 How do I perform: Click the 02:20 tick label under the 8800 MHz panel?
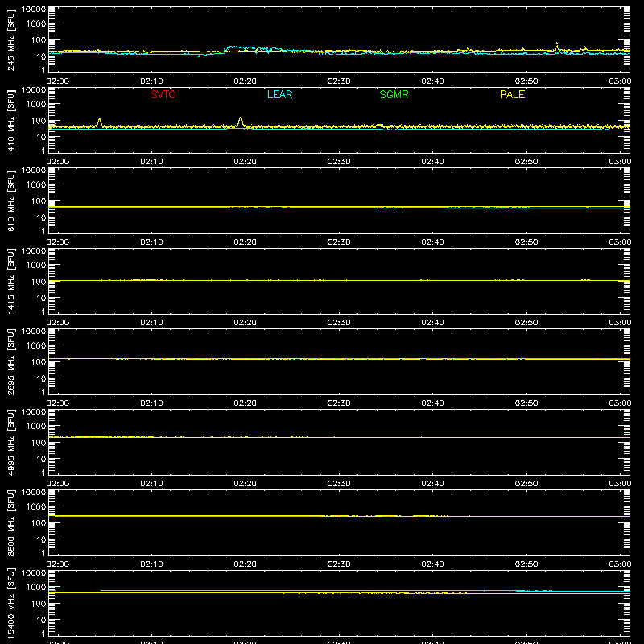pyautogui.click(x=246, y=564)
